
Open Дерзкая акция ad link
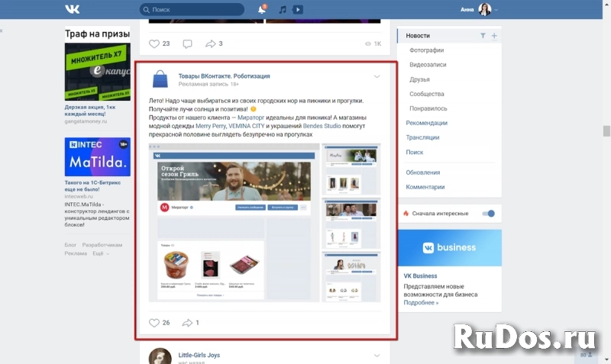90,111
